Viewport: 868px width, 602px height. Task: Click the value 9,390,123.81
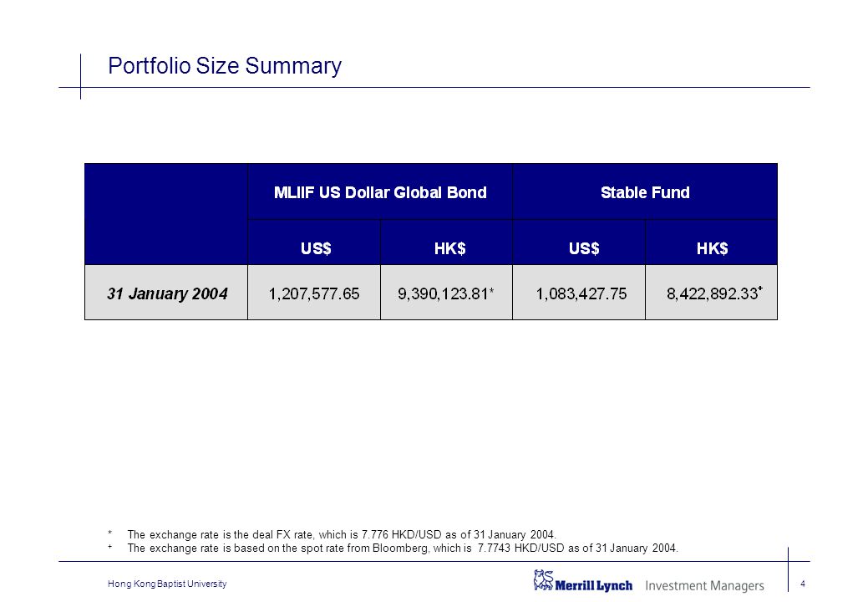tap(443, 293)
